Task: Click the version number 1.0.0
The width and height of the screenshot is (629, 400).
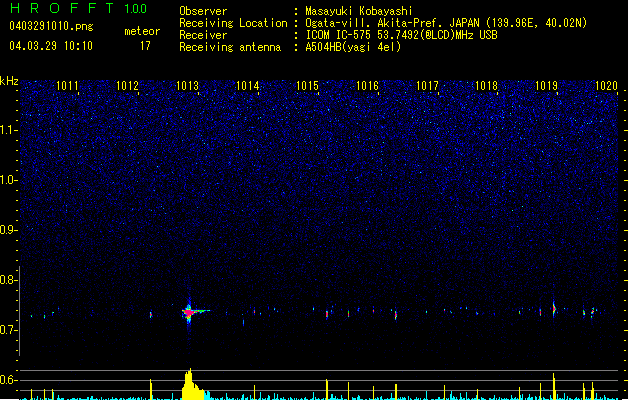Action: 135,8
